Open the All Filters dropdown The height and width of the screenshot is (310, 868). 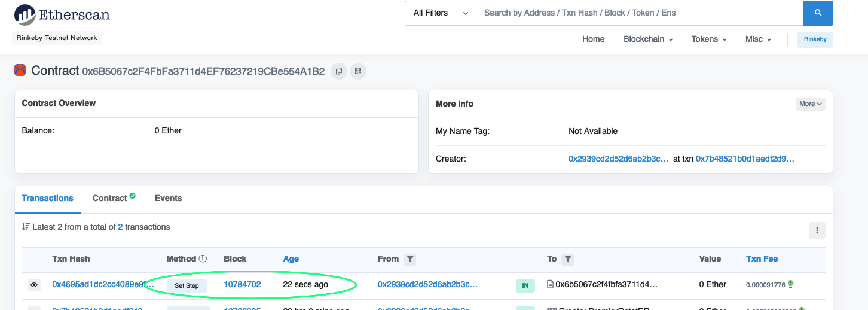click(441, 13)
